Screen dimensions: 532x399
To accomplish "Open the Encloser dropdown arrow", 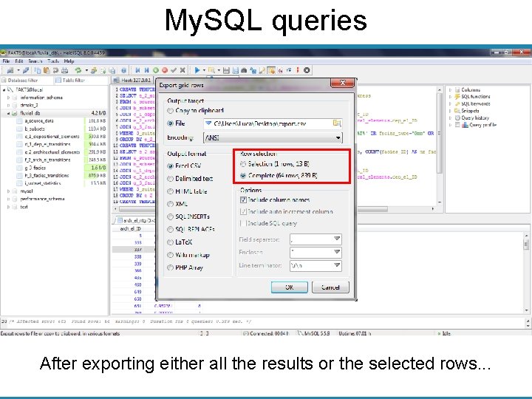I will tap(337, 252).
